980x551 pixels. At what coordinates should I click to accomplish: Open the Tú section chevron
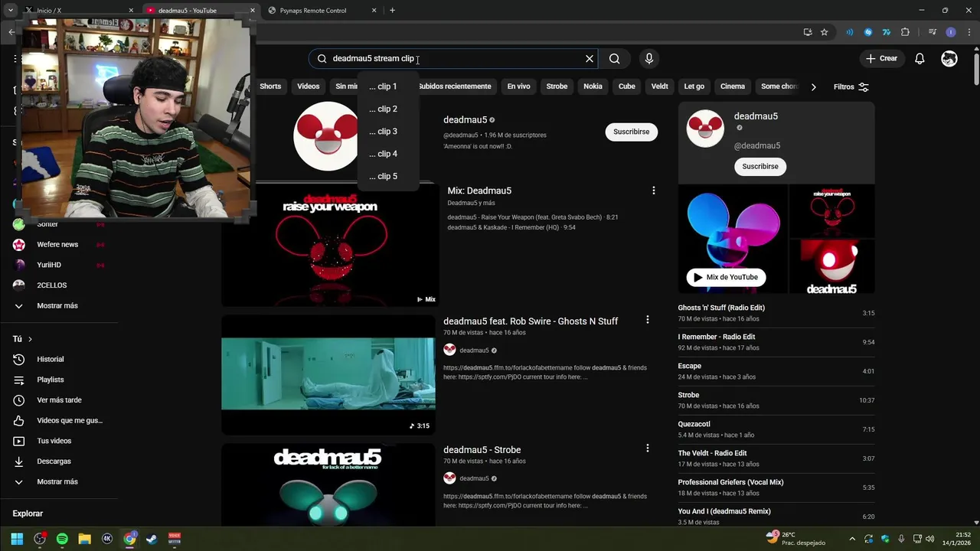click(30, 339)
